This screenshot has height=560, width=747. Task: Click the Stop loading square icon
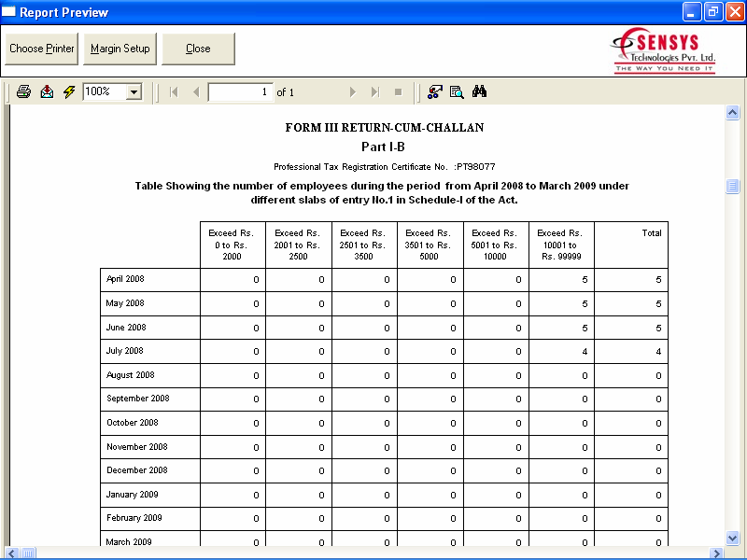399,91
